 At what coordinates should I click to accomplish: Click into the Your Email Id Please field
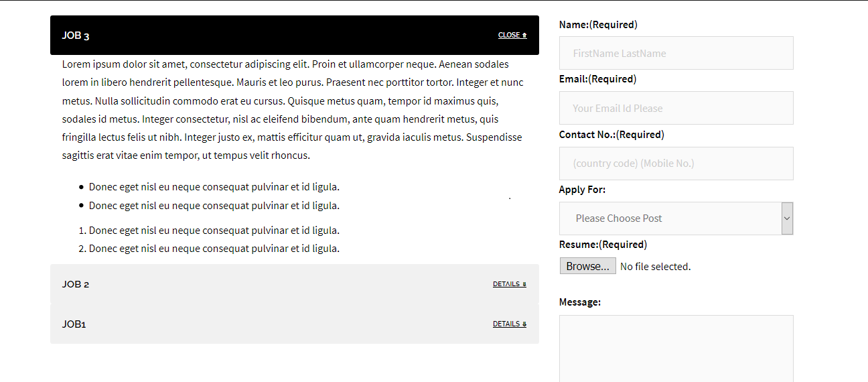(676, 109)
